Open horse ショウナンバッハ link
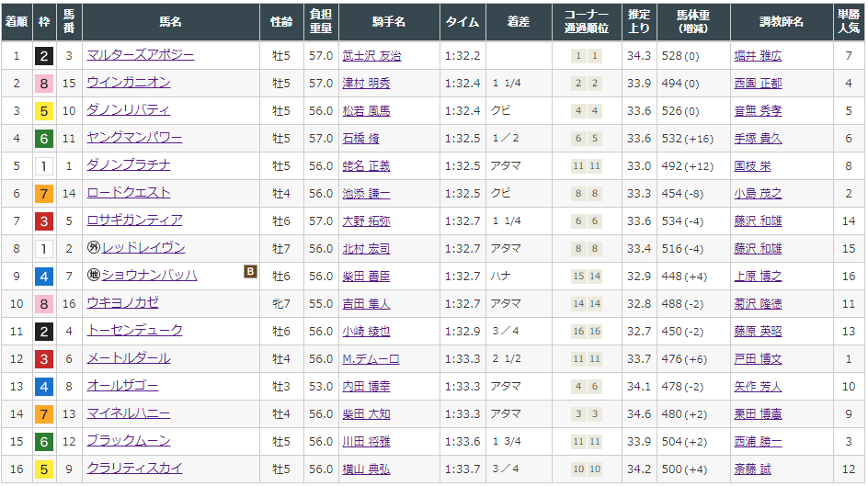Screen dimensions: 868x486 pos(150,276)
